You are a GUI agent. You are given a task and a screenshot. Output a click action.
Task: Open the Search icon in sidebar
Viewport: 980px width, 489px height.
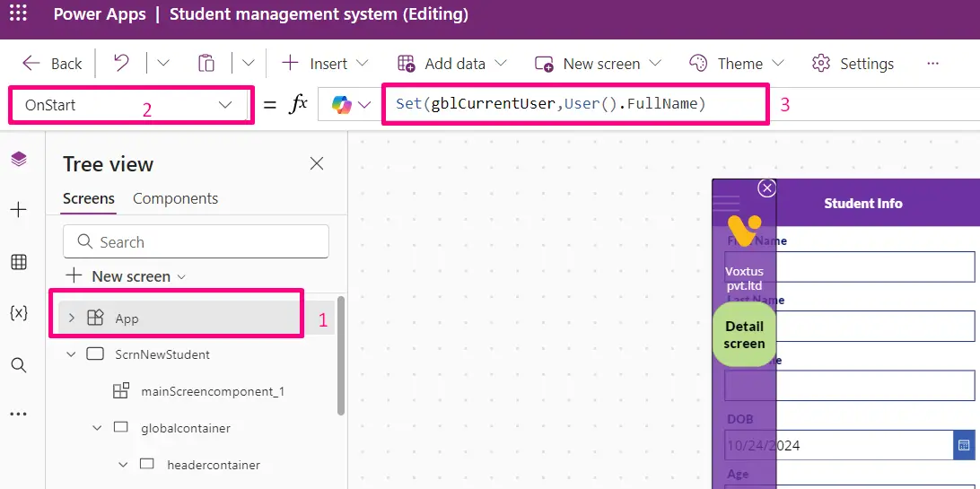(x=19, y=364)
